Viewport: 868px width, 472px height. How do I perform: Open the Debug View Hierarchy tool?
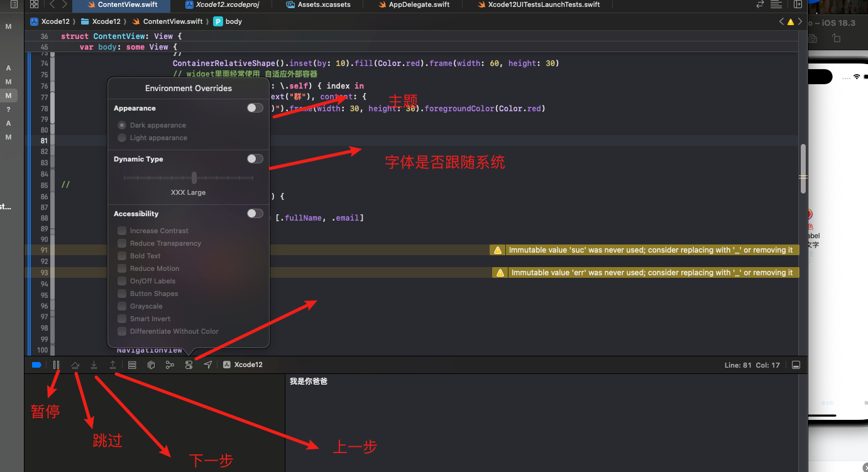(151, 365)
